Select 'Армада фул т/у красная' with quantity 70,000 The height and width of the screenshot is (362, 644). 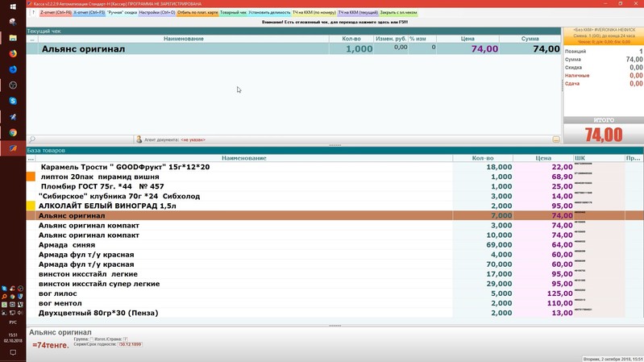click(x=334, y=264)
